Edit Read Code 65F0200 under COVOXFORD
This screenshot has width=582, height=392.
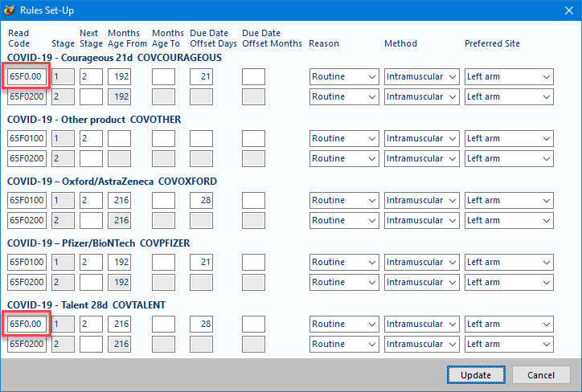coord(27,221)
